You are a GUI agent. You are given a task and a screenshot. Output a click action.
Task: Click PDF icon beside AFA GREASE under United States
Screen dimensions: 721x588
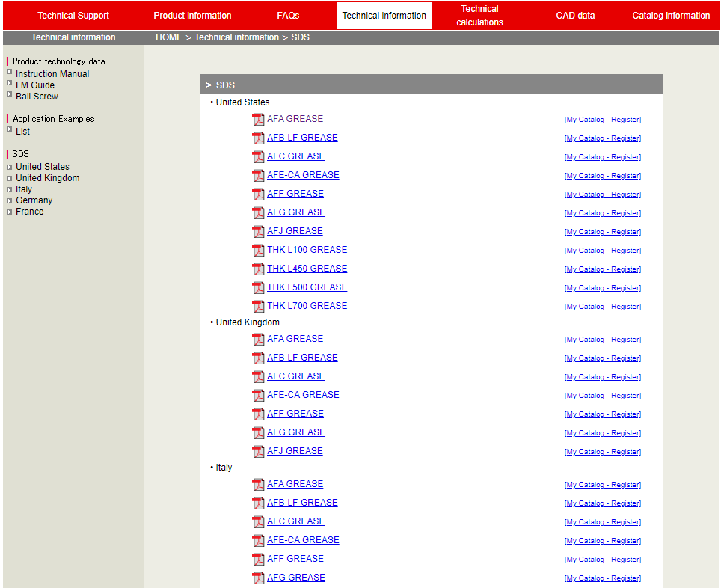258,120
